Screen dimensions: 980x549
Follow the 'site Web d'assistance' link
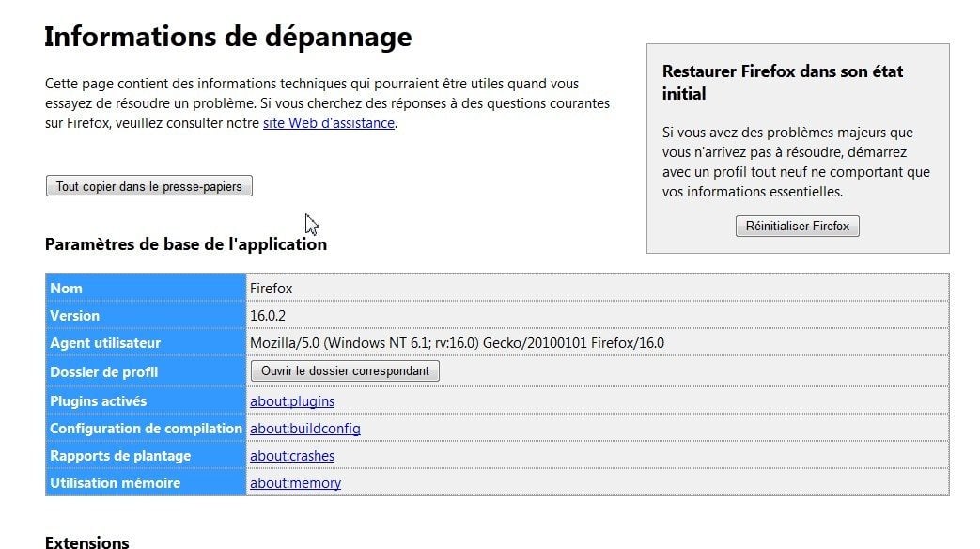click(x=328, y=123)
